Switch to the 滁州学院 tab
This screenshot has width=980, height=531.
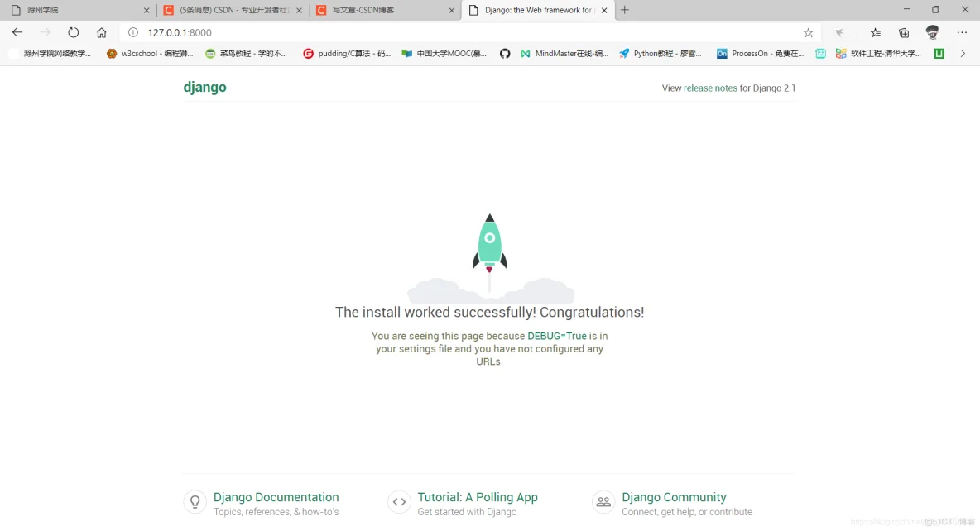coord(79,10)
